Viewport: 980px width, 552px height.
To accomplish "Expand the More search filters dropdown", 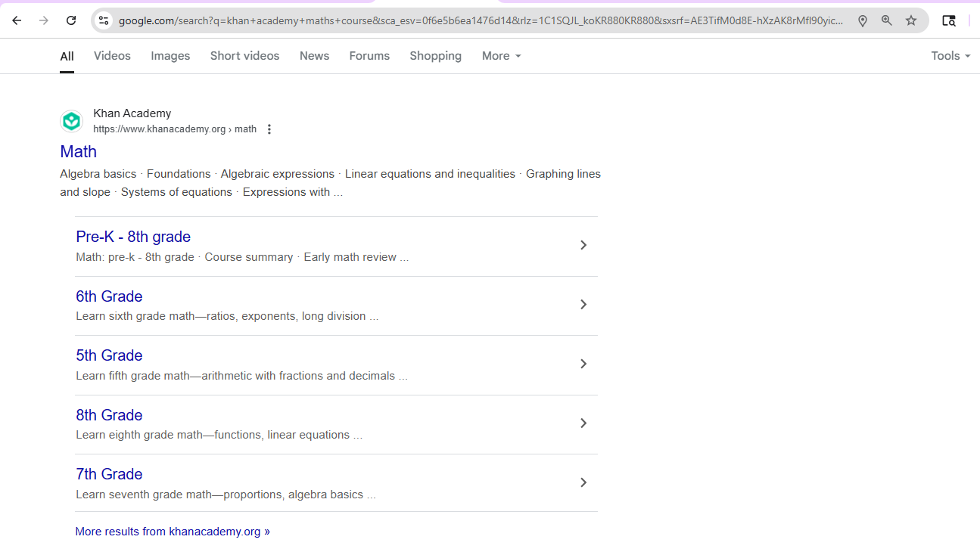I will 501,56.
